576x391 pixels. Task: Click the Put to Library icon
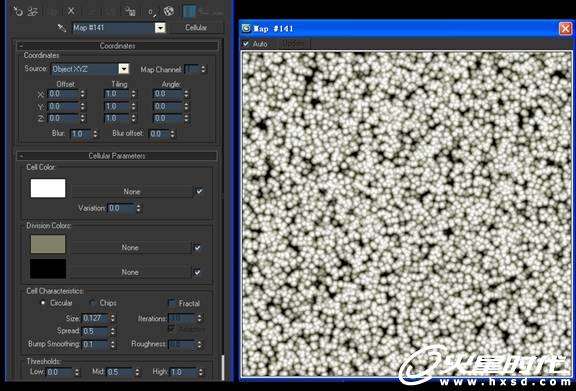[130, 11]
